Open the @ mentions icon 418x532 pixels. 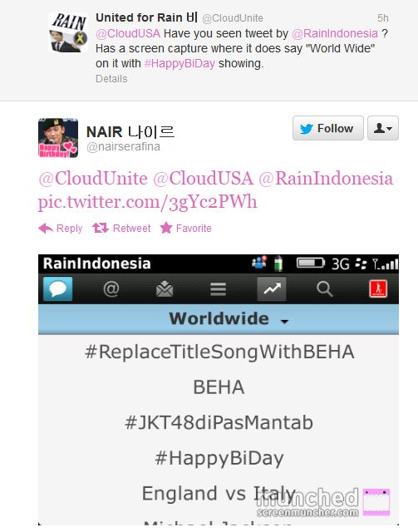pos(111,289)
